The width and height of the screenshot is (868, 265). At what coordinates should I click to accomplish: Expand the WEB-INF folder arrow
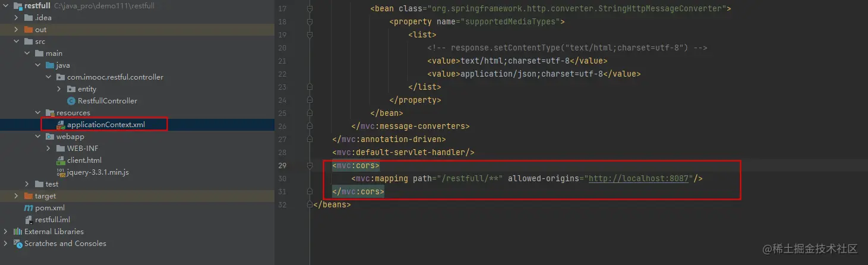[x=49, y=149]
